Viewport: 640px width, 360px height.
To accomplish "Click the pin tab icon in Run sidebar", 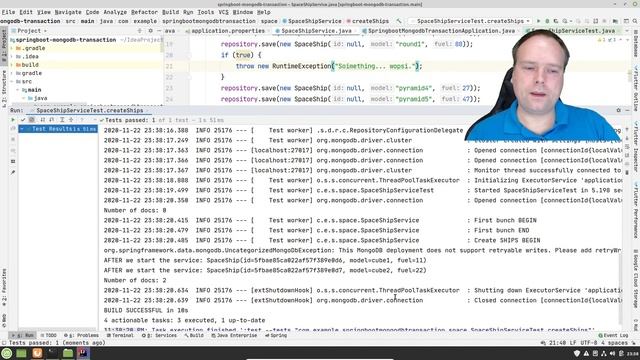I will [x=13, y=173].
